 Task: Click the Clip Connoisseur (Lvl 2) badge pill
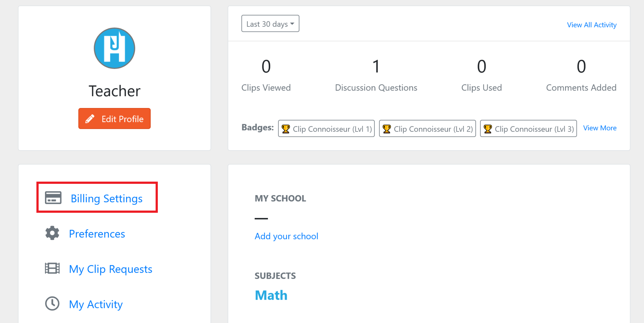[x=427, y=129]
